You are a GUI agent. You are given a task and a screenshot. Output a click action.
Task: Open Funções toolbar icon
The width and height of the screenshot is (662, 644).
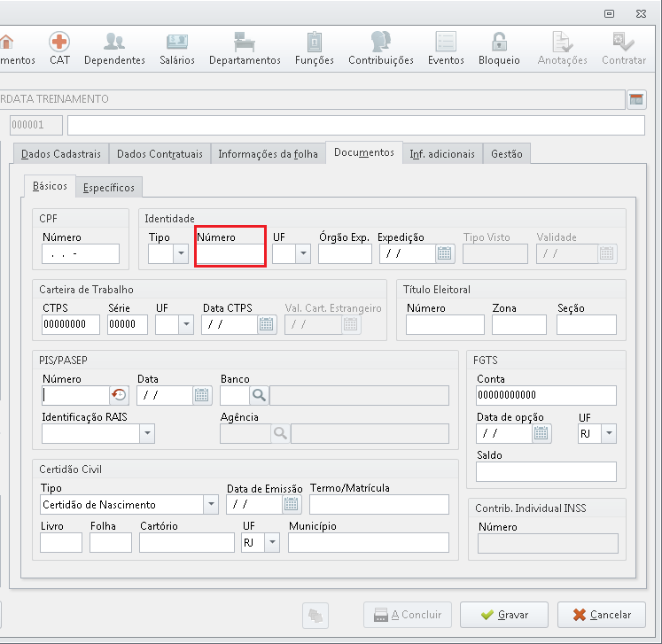[314, 48]
